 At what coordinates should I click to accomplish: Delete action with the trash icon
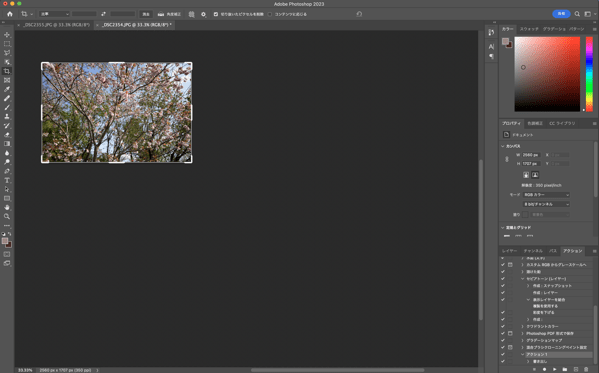coord(586,370)
